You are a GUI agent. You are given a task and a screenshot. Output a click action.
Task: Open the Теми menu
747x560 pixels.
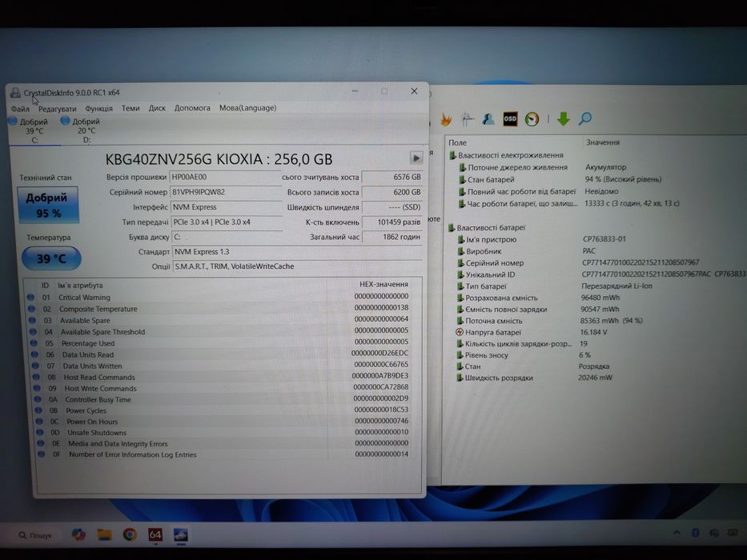coord(131,108)
